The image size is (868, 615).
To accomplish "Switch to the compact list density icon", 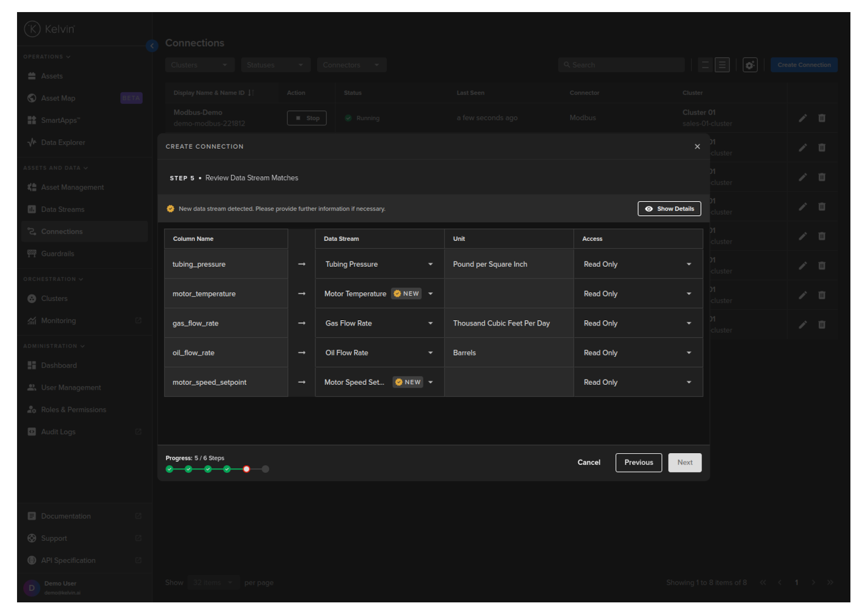I will coord(705,65).
